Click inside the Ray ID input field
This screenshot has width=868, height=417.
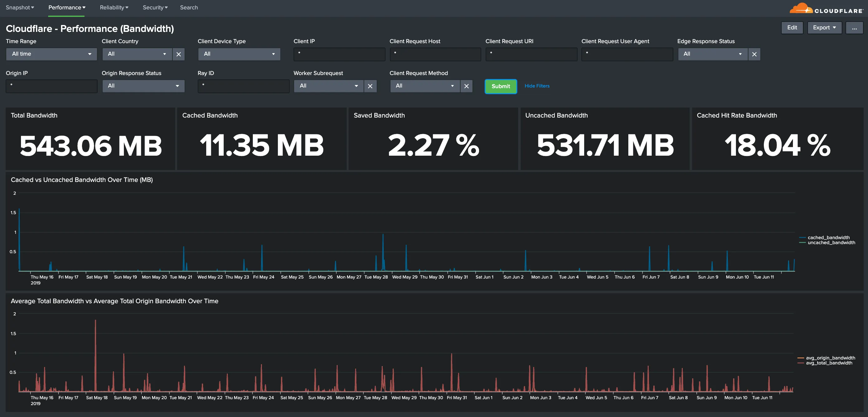click(243, 86)
